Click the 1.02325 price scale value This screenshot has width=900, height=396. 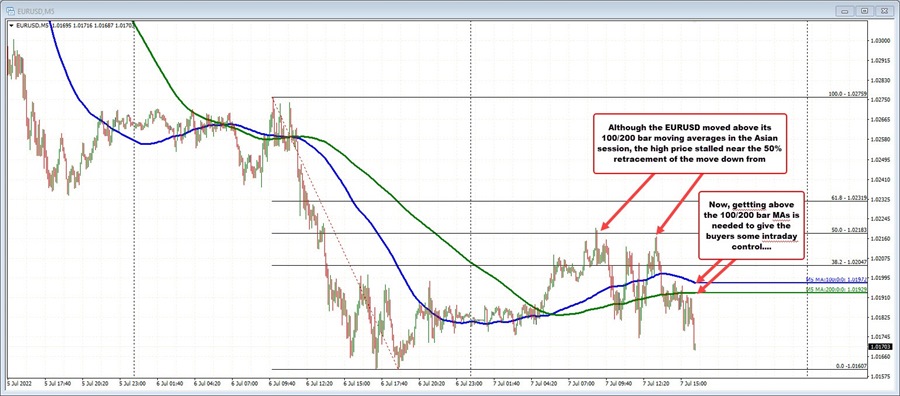coord(880,199)
